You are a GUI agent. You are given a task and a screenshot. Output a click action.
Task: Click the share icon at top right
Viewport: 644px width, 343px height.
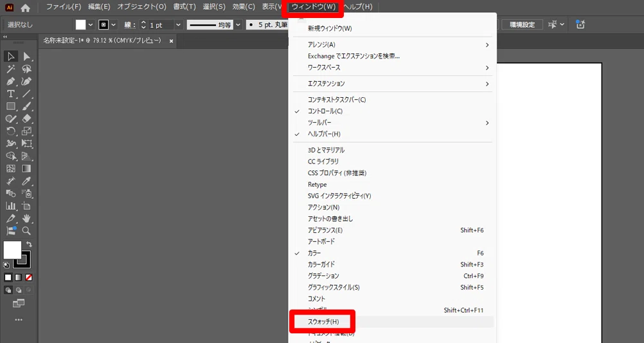coord(580,24)
